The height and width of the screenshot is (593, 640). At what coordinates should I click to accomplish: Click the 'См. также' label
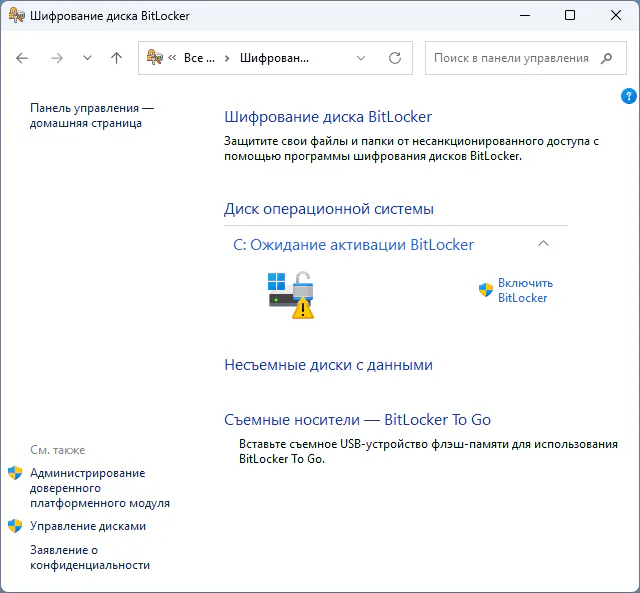(x=58, y=450)
